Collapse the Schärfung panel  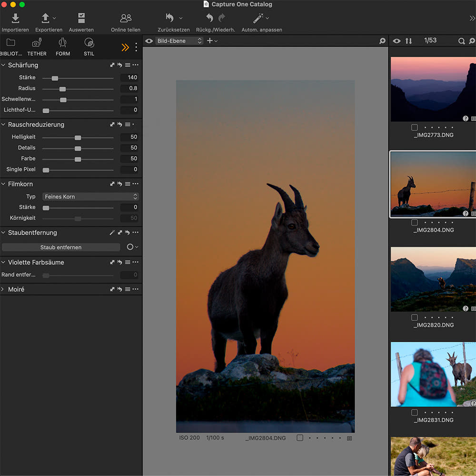tap(3, 65)
